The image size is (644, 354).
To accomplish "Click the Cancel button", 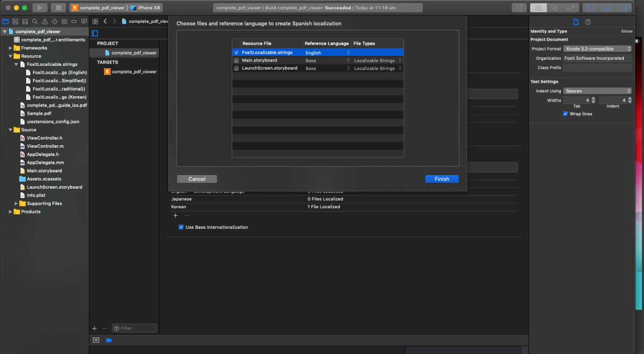I will click(197, 179).
